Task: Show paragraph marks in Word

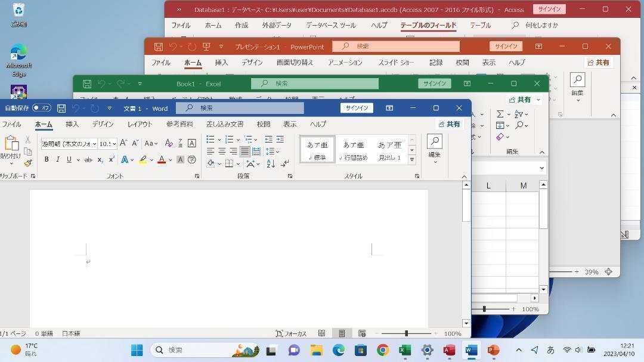Action: click(x=285, y=163)
